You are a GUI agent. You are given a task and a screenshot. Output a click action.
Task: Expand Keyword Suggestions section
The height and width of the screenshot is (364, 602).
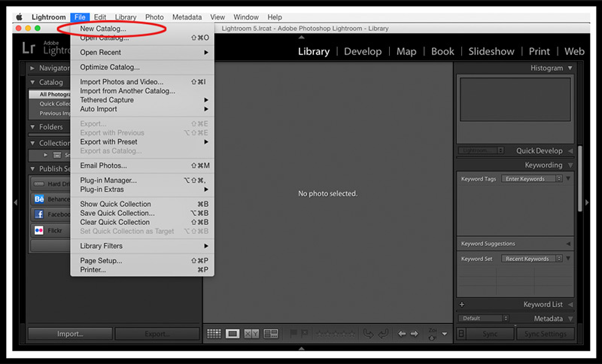point(568,244)
